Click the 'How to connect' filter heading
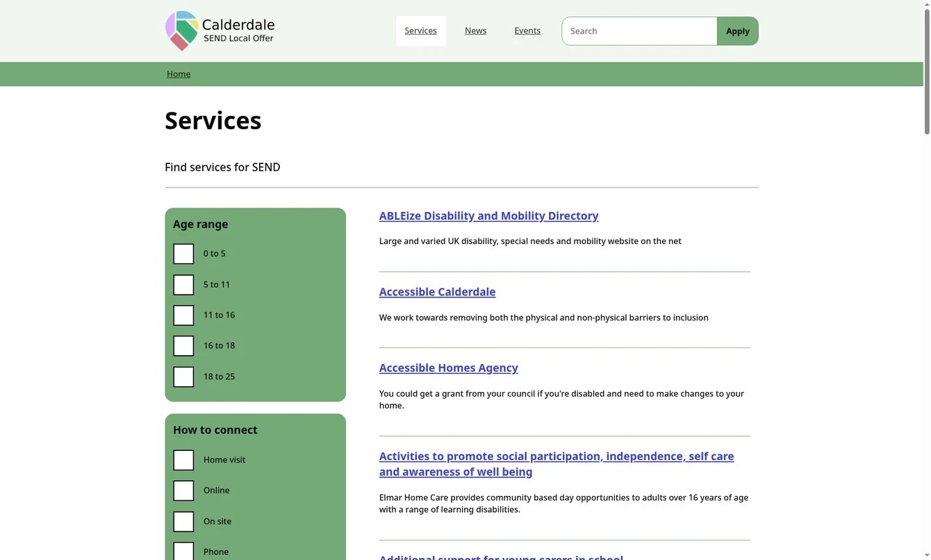The width and height of the screenshot is (931, 560). coord(215,430)
